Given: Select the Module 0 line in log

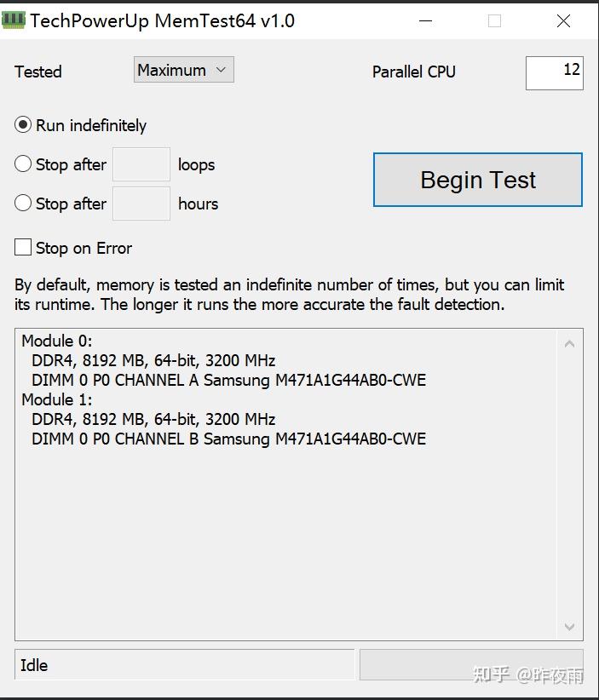Looking at the screenshot, I should pos(57,341).
